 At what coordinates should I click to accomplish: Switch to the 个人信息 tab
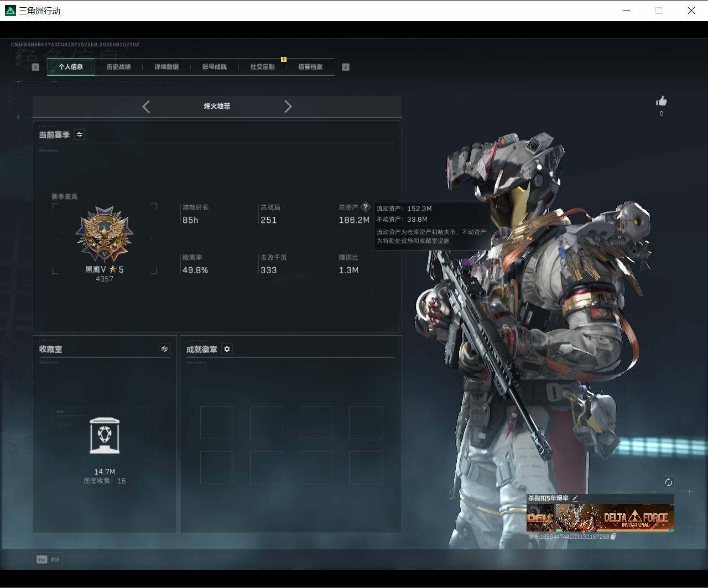click(x=71, y=67)
